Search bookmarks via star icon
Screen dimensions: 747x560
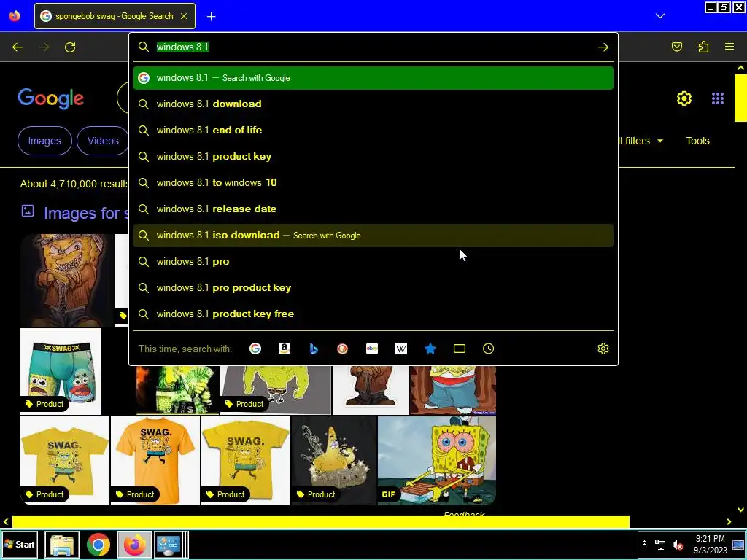pyautogui.click(x=430, y=349)
